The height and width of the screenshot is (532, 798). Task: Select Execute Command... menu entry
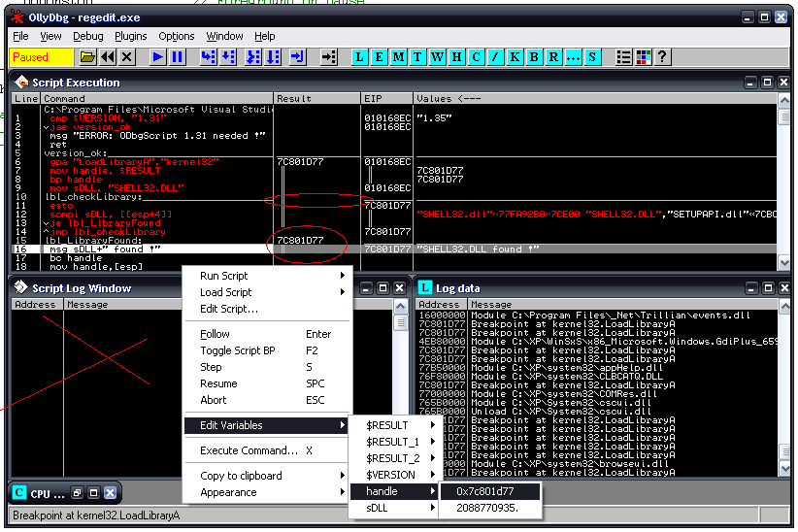click(249, 450)
